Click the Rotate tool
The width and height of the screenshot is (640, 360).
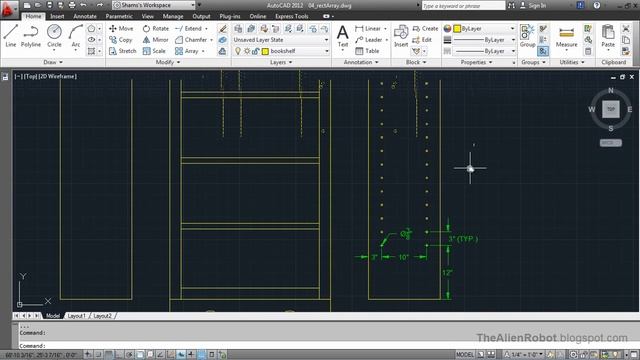156,29
